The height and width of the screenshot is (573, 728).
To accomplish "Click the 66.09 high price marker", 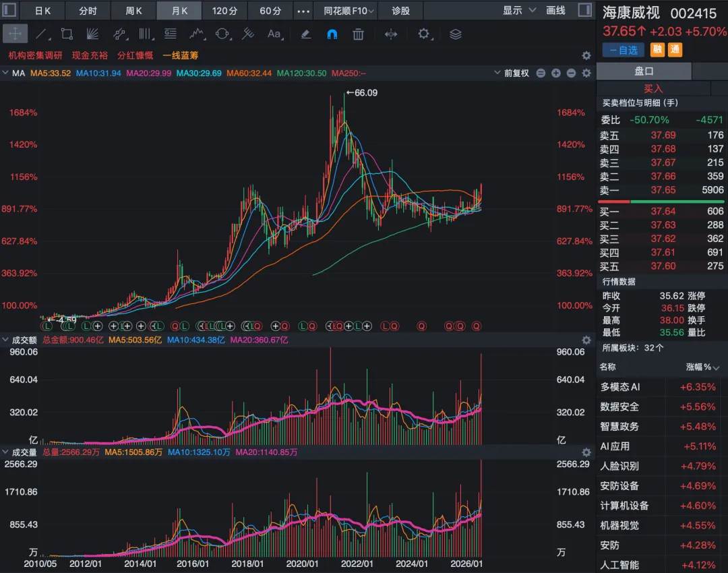I will (362, 93).
